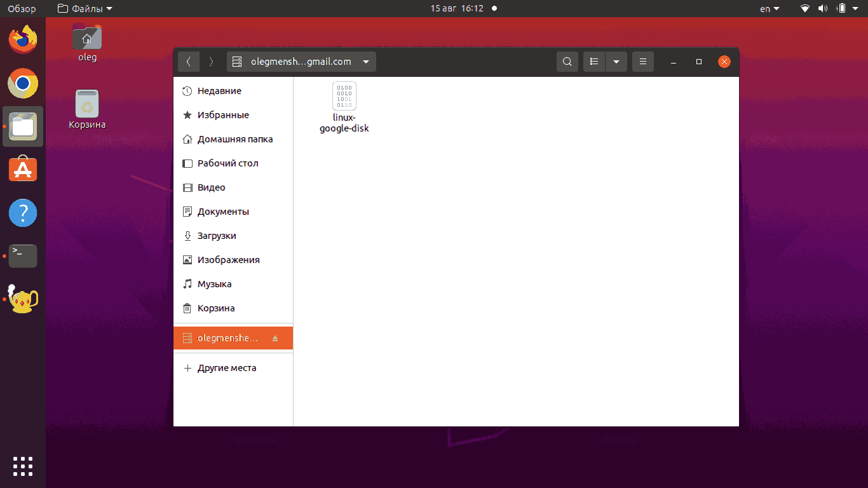Toggle the list view mode button
The image size is (868, 488).
(594, 62)
